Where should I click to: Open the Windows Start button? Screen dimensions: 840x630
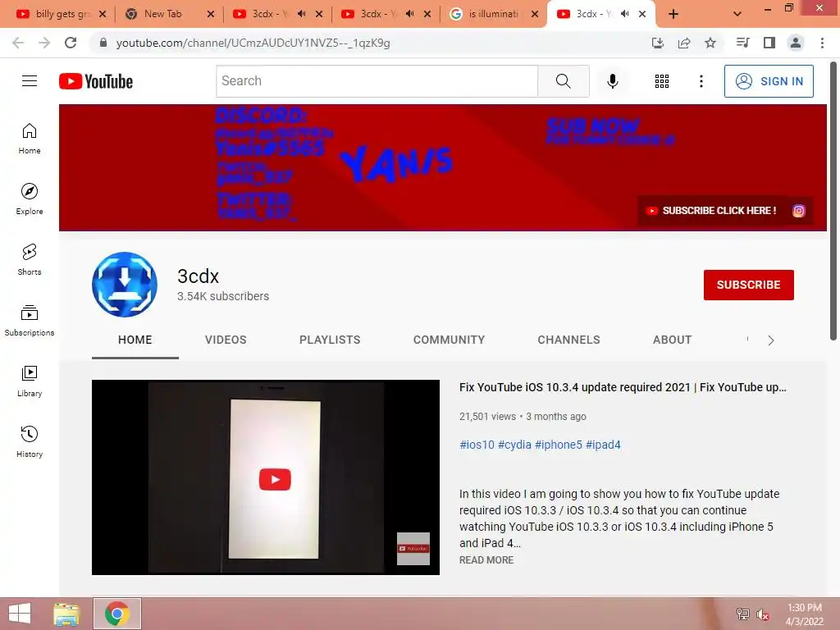(x=20, y=614)
